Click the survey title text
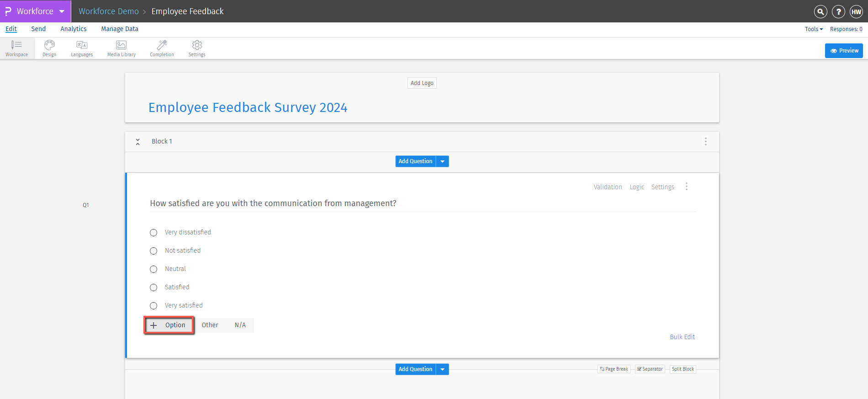Screen dimensions: 868x399 coord(248,107)
